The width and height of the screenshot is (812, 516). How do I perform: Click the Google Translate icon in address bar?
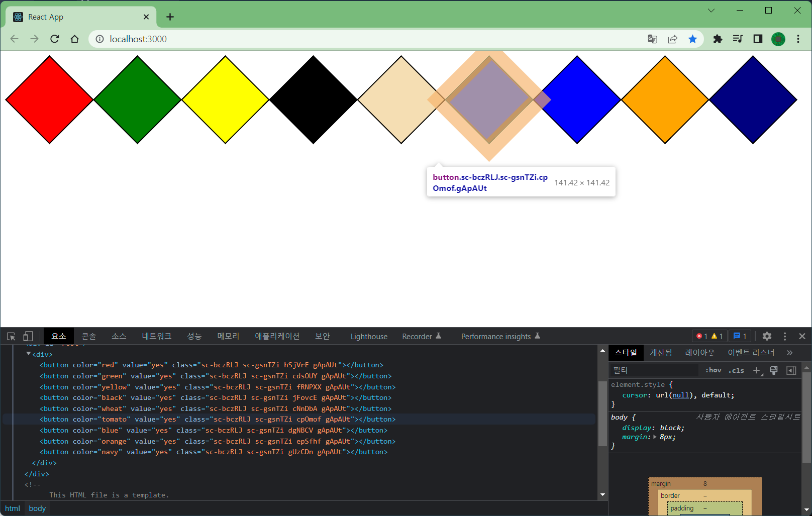(x=652, y=39)
